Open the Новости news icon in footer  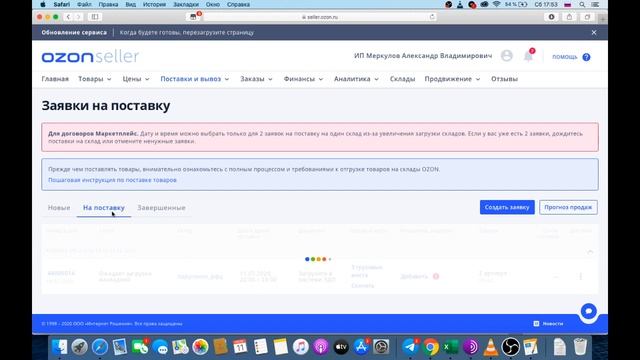(536, 323)
